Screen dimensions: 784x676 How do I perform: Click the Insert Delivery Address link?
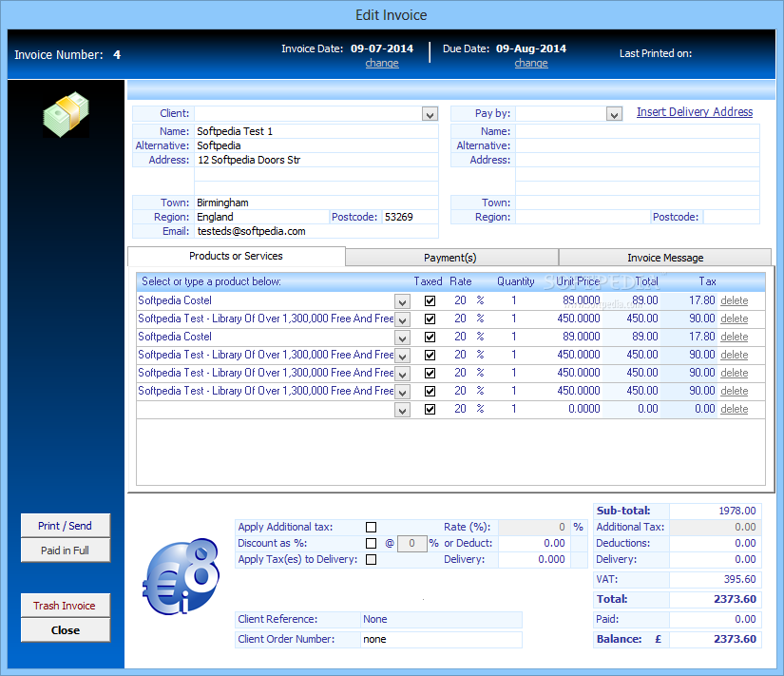(695, 112)
